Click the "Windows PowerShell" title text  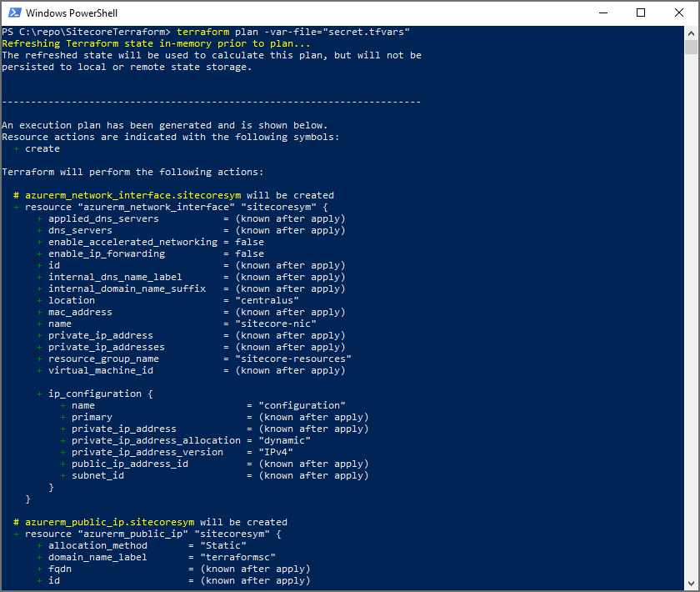coord(72,13)
